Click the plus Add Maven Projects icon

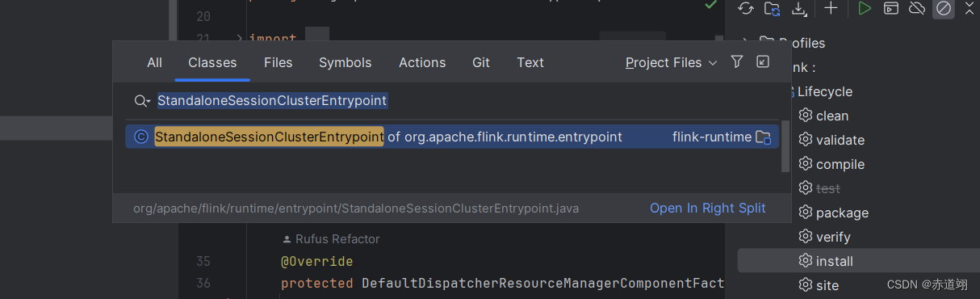831,8
